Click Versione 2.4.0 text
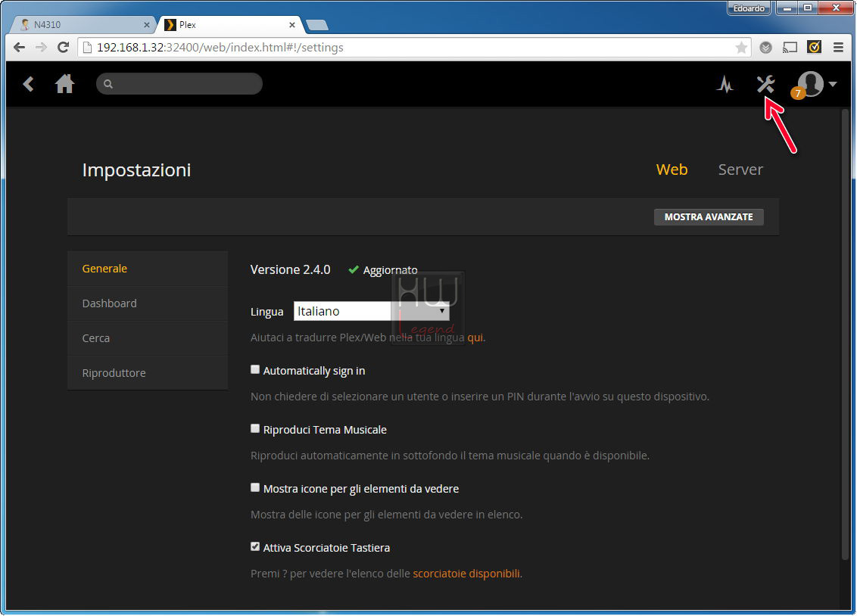Viewport: 857px width, 616px height. pos(290,269)
